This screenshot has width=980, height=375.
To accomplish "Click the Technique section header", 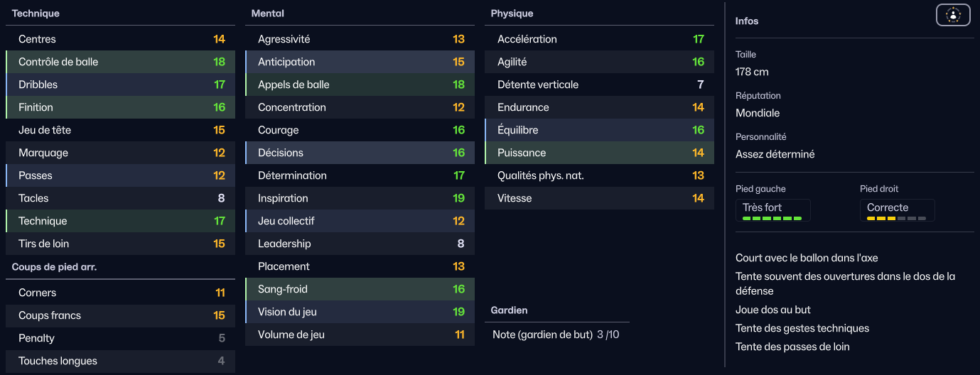I will 36,13.
